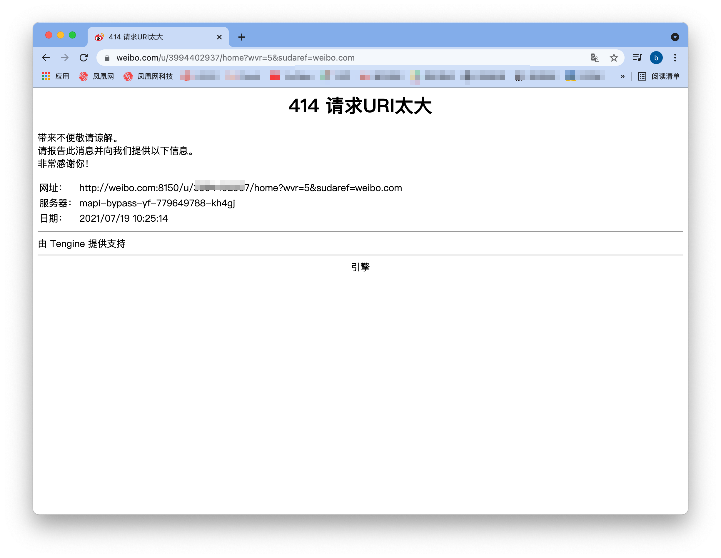Click the error URL beginning http://weibo.com:8150
The image size is (721, 558).
pos(240,188)
